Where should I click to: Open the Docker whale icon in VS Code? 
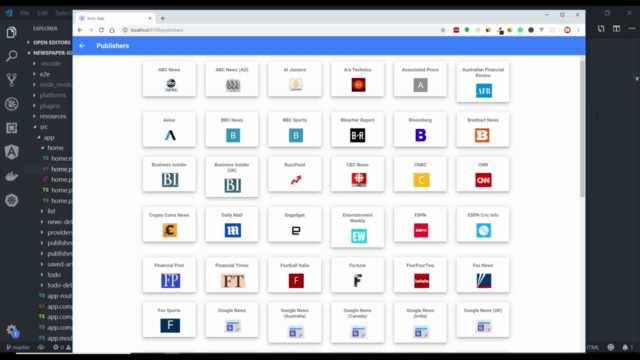click(x=11, y=176)
